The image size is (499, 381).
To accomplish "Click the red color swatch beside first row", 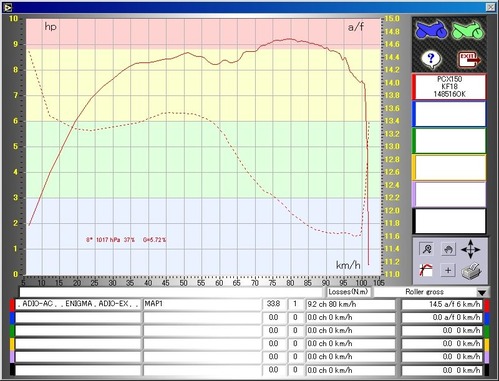I will pos(12,304).
